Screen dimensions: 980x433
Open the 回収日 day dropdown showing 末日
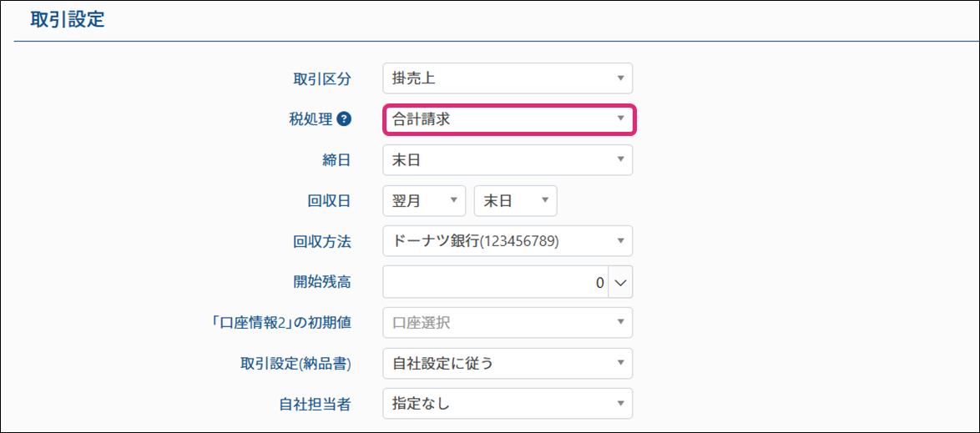tap(515, 201)
